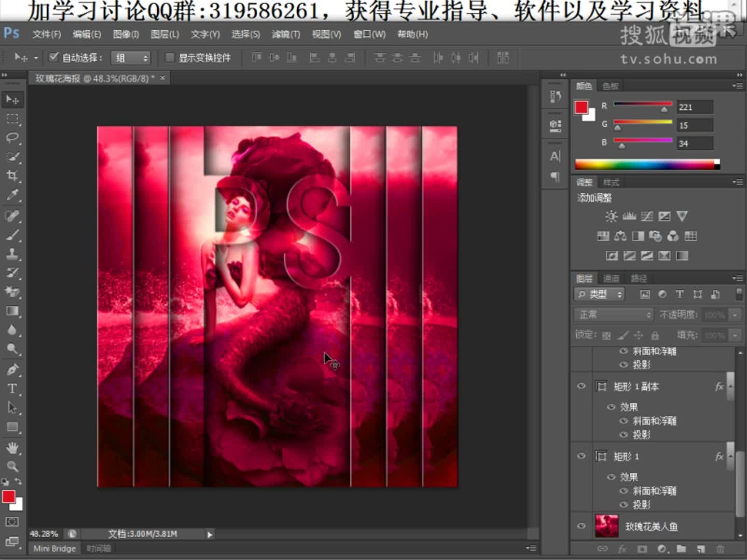747x560 pixels.
Task: Switch to the 通道 channels tab
Action: point(611,278)
